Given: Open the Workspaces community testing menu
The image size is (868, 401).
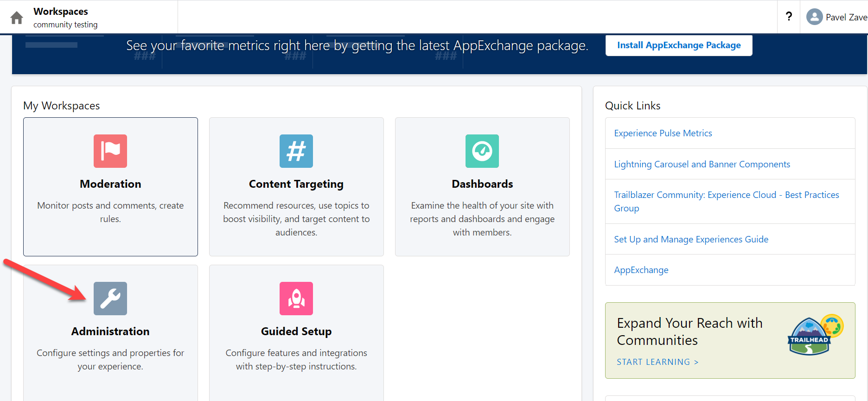Looking at the screenshot, I should [x=65, y=17].
